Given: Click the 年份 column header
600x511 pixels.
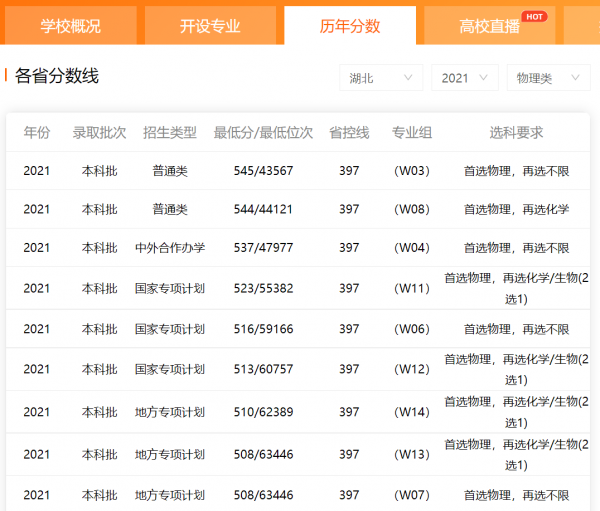Looking at the screenshot, I should (x=37, y=132).
